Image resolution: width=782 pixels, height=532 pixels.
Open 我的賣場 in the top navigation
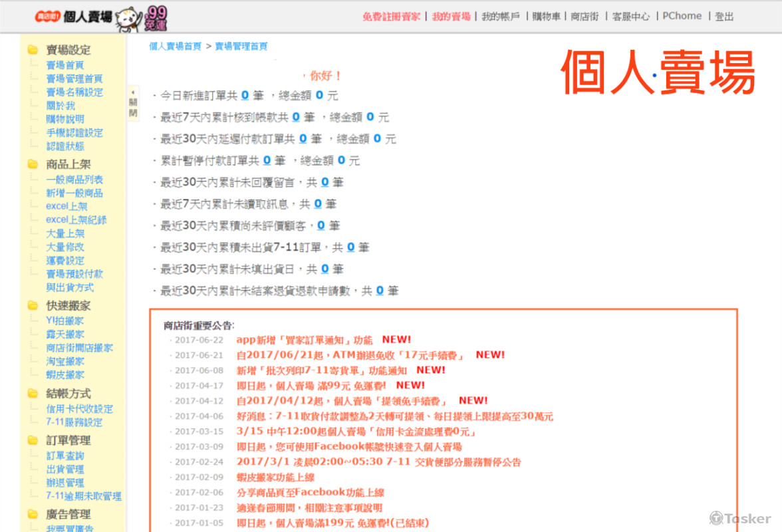(x=451, y=17)
